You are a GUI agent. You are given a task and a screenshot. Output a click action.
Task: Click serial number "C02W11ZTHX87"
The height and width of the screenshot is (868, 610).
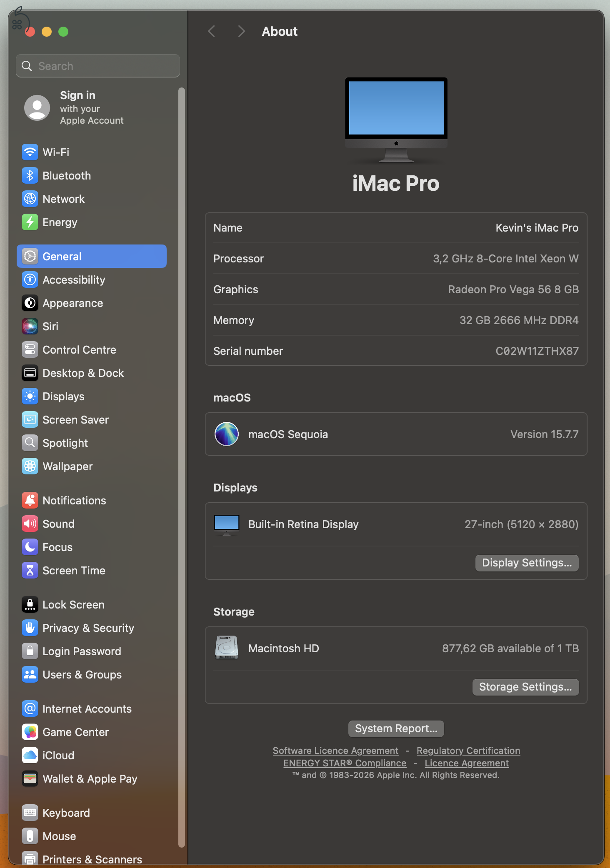point(537,351)
